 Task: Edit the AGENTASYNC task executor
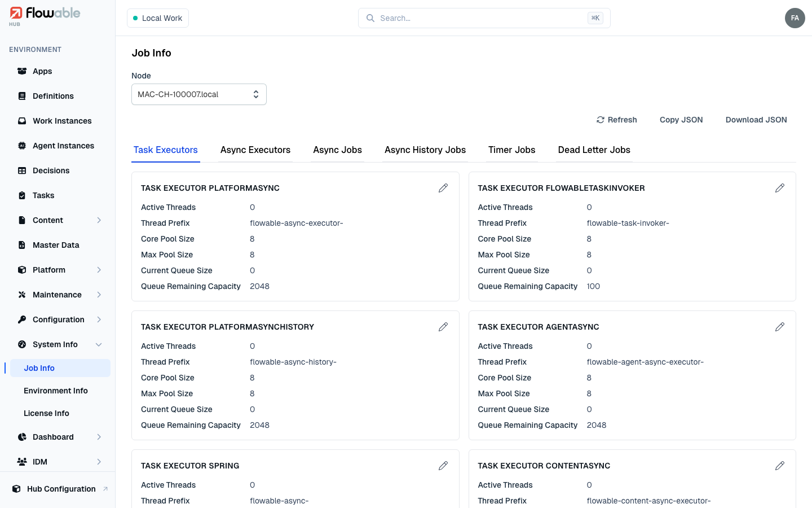(780, 327)
